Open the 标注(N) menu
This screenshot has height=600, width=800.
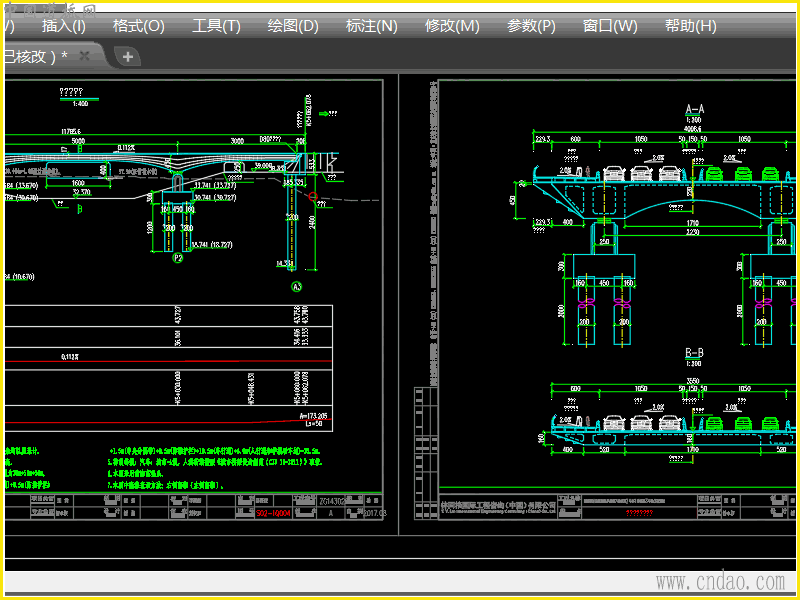click(x=371, y=26)
